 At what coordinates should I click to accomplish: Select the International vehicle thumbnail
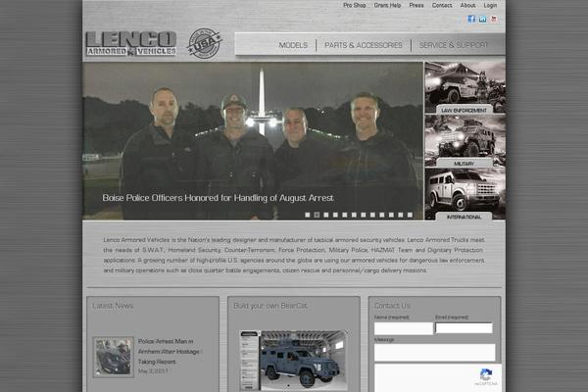click(465, 194)
